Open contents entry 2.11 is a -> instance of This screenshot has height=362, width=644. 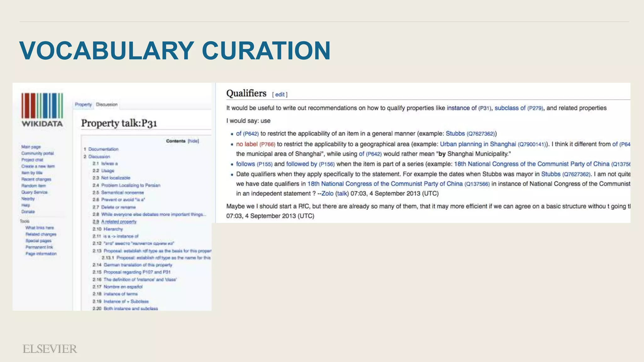pos(115,236)
